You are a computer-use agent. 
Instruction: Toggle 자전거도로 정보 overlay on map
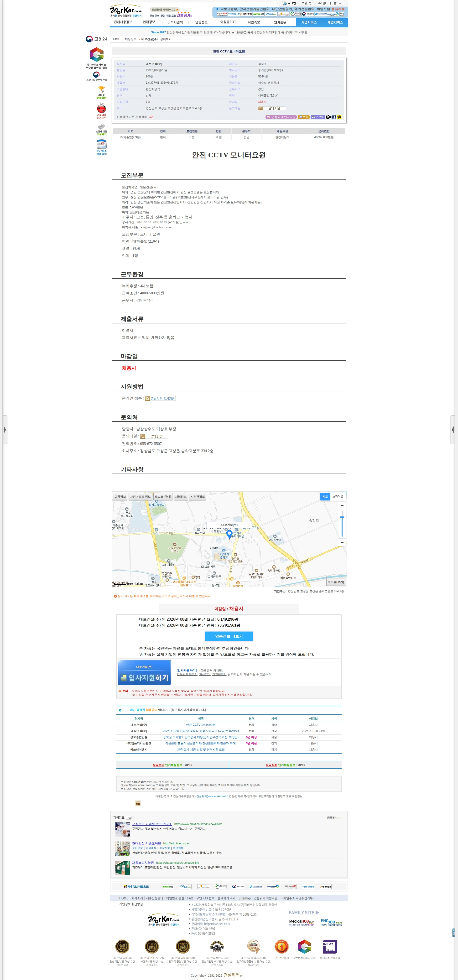(140, 496)
